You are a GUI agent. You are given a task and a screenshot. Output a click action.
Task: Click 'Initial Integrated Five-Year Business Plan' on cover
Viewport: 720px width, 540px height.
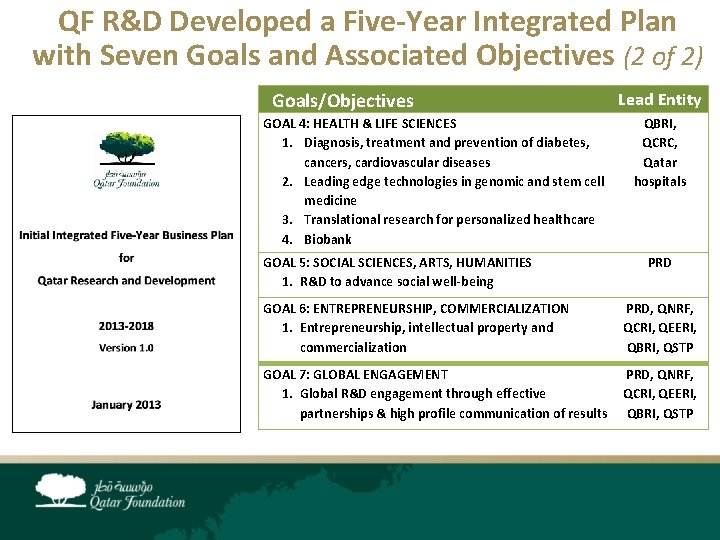point(126,236)
